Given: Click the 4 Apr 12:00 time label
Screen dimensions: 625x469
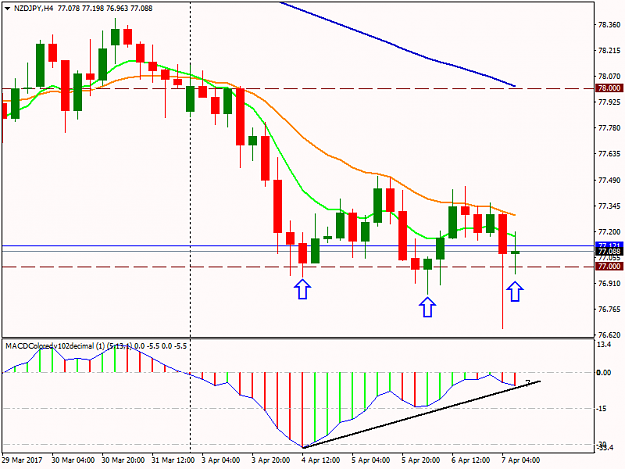Looking at the screenshot, I should tap(321, 460).
